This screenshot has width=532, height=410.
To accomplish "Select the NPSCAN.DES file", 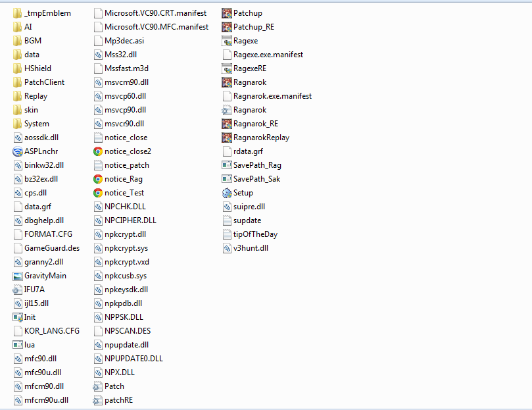I will pyautogui.click(x=122, y=331).
